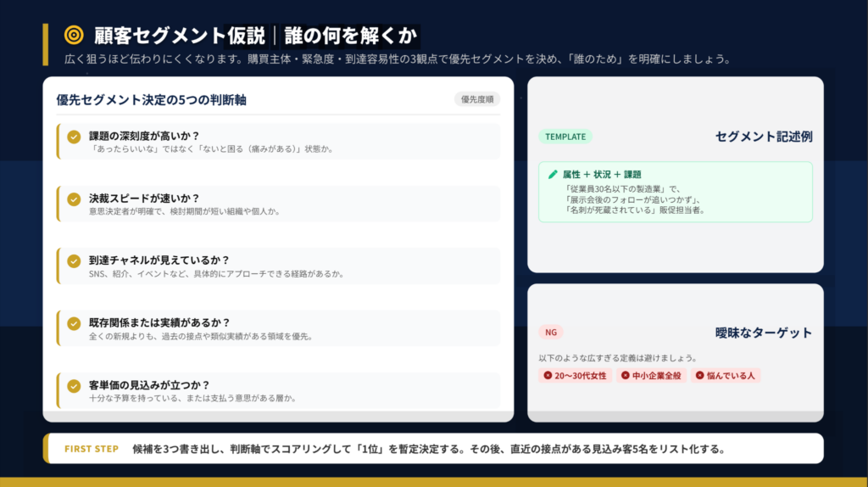Screen dimensions: 868x487
Task: Click the target icon beside the slide title
Action: (74, 35)
